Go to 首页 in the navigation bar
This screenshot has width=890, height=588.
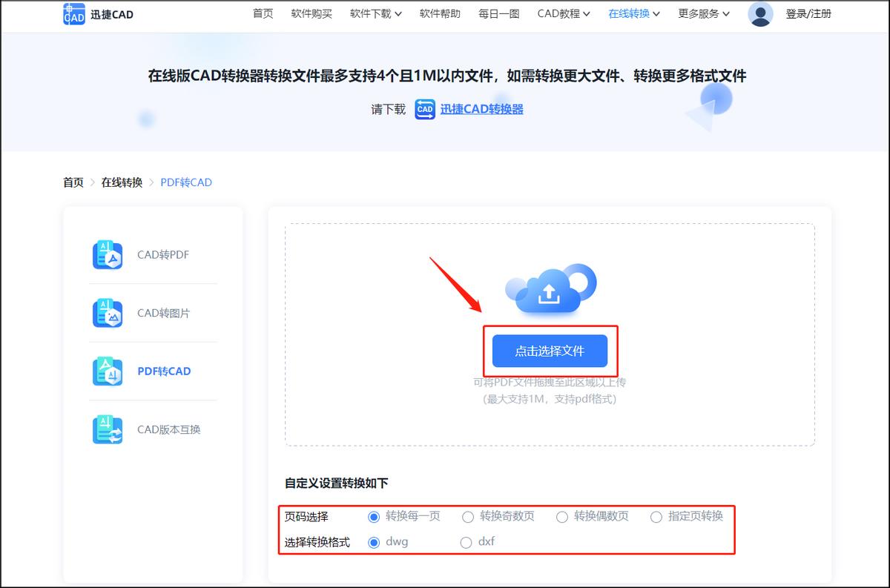point(262,13)
